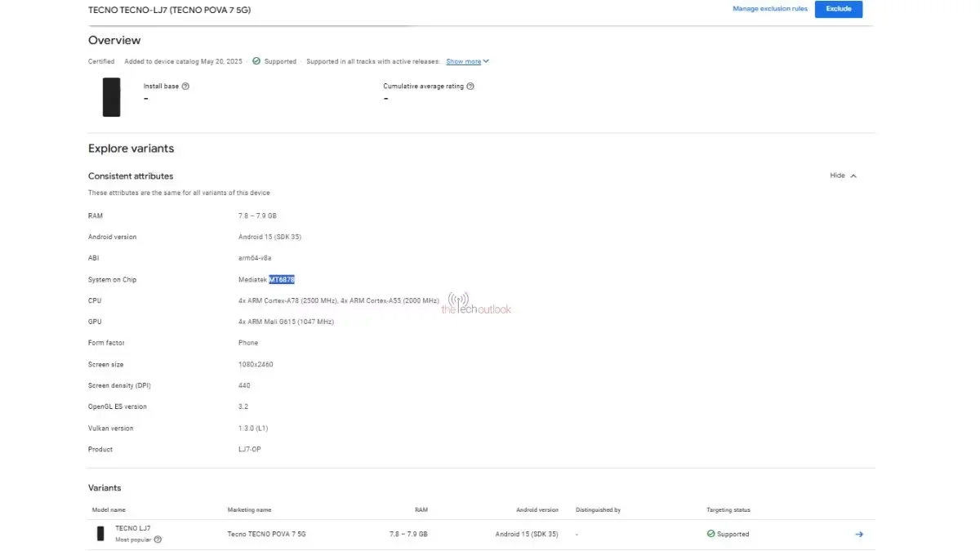This screenshot has height=551, width=980.
Task: Click the Targeting status column header
Action: (727, 509)
